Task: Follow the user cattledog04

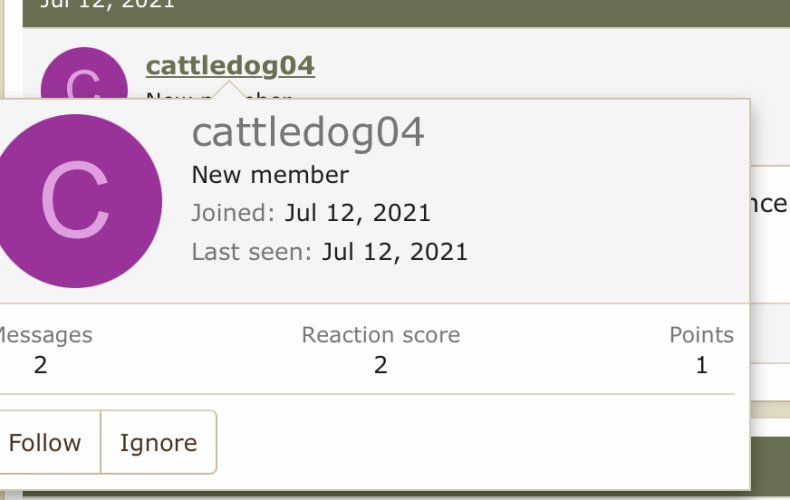Action: click(45, 443)
